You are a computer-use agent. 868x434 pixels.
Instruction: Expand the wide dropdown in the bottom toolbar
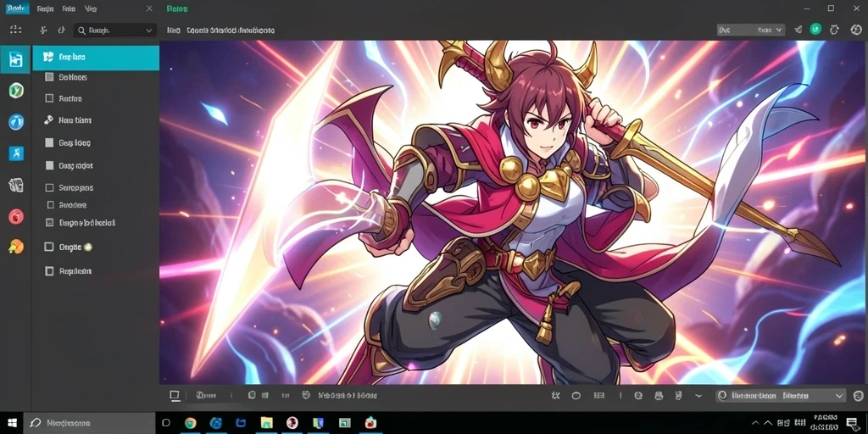[781, 396]
